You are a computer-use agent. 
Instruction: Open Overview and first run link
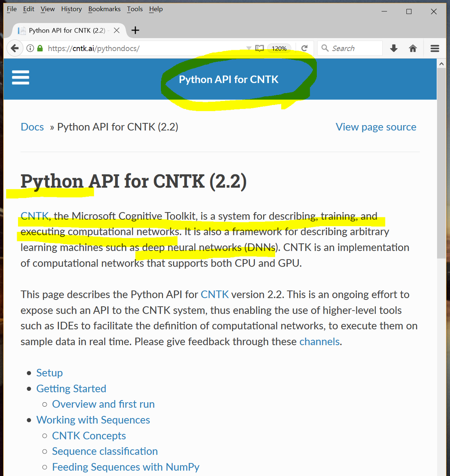click(x=103, y=404)
